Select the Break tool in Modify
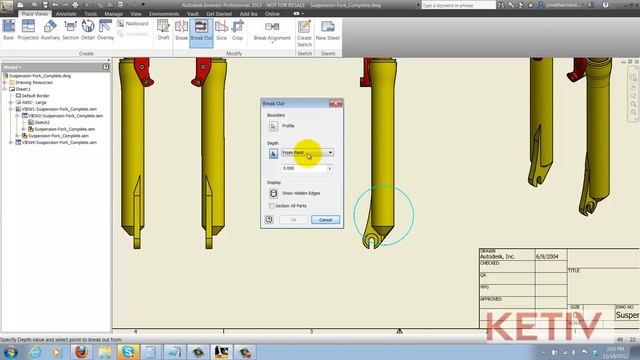The height and width of the screenshot is (360, 640). pos(181,30)
